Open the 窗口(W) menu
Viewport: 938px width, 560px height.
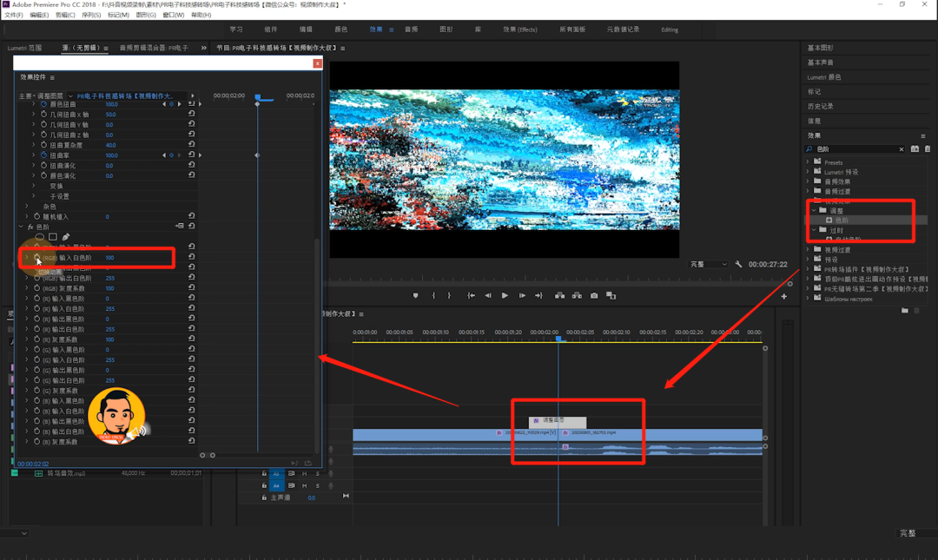click(x=174, y=15)
